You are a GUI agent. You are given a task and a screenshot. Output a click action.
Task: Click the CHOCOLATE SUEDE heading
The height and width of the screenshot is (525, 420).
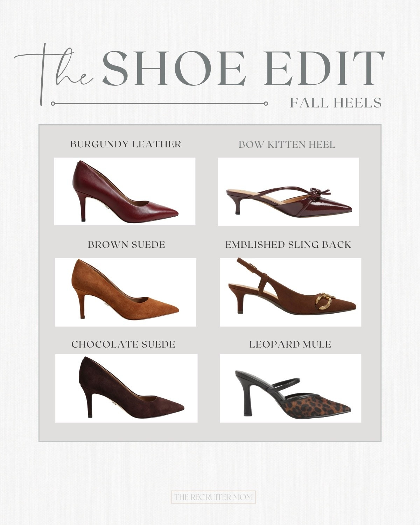click(124, 344)
